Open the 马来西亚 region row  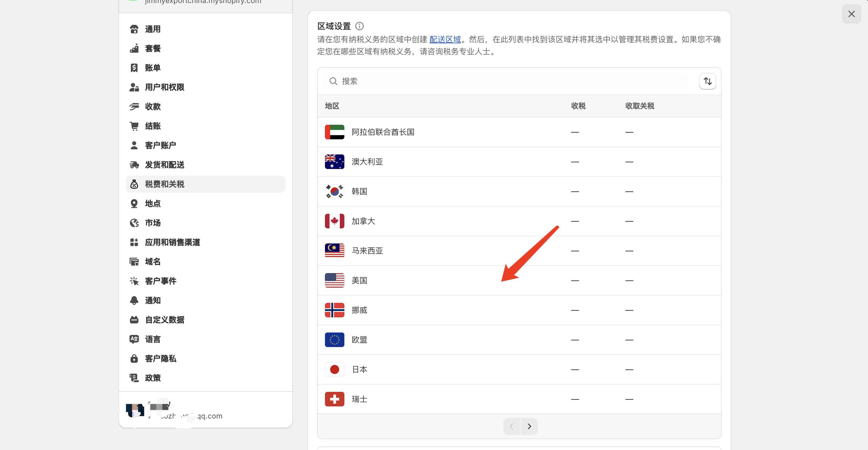tap(519, 251)
